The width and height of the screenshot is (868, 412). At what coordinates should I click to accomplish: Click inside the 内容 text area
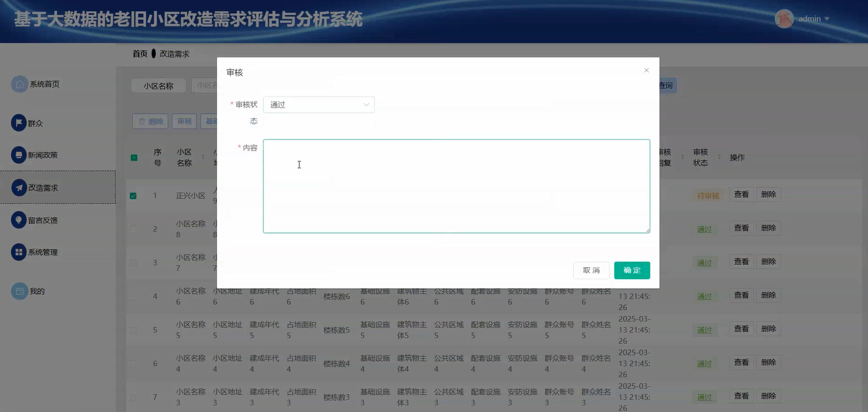(x=456, y=186)
